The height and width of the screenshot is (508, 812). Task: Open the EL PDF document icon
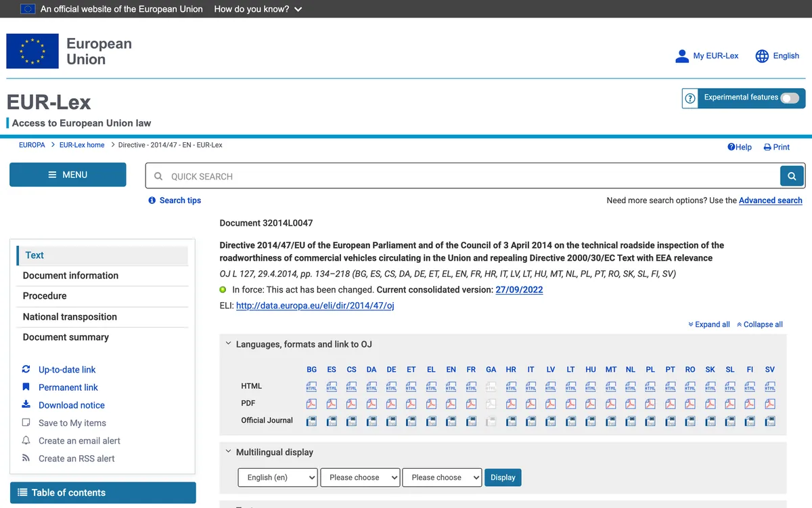431,404
